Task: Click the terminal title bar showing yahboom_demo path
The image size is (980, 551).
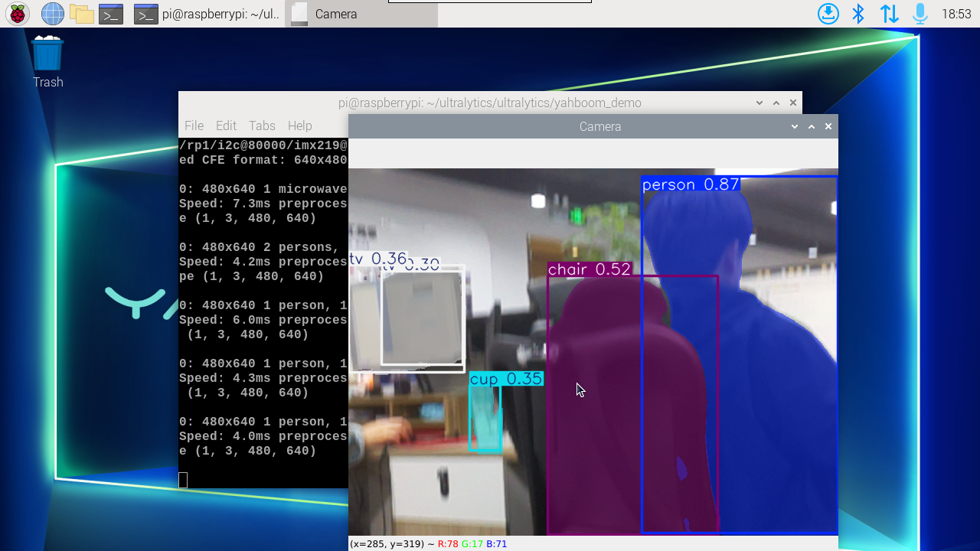Action: point(490,103)
